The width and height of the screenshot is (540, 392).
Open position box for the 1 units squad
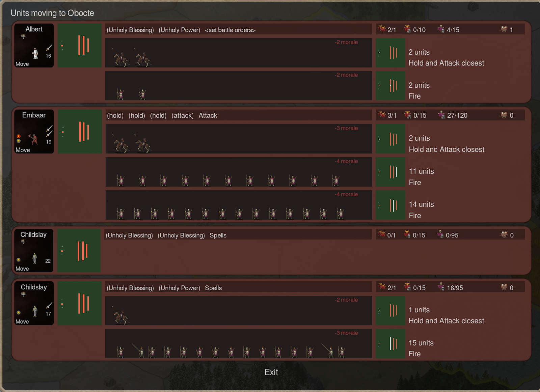(x=390, y=311)
